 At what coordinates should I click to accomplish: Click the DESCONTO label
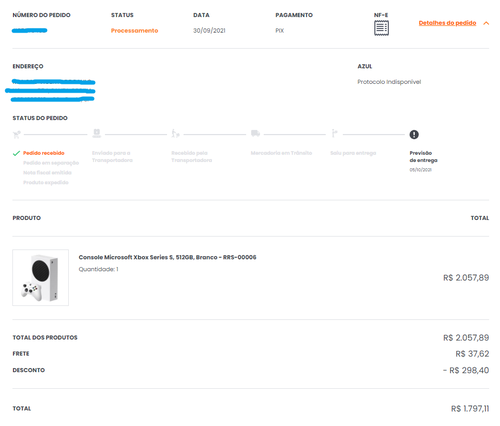point(29,370)
